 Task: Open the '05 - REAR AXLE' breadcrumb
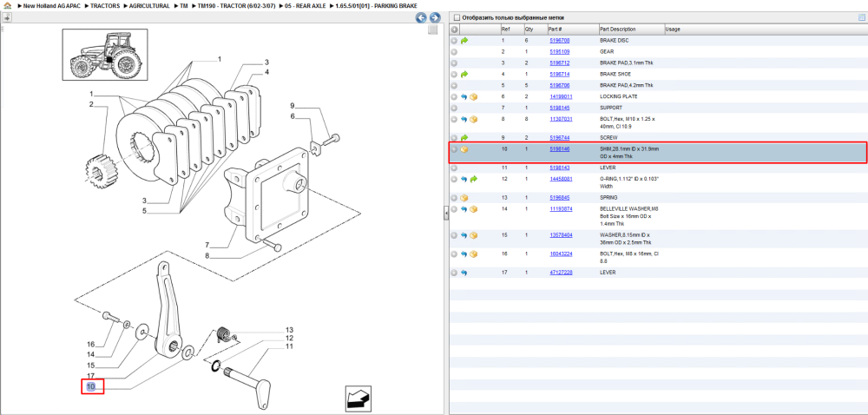pos(306,5)
